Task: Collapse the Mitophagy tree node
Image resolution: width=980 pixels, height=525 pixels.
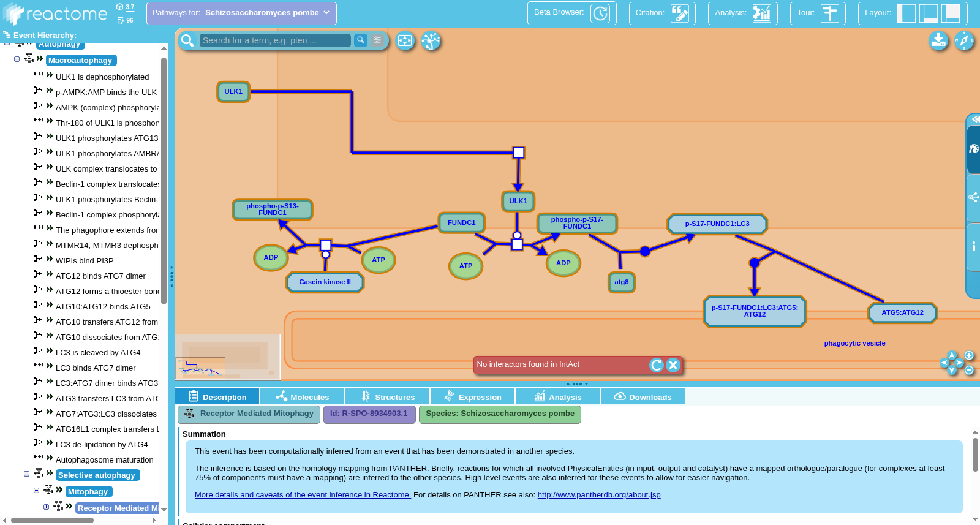Action: [36, 491]
